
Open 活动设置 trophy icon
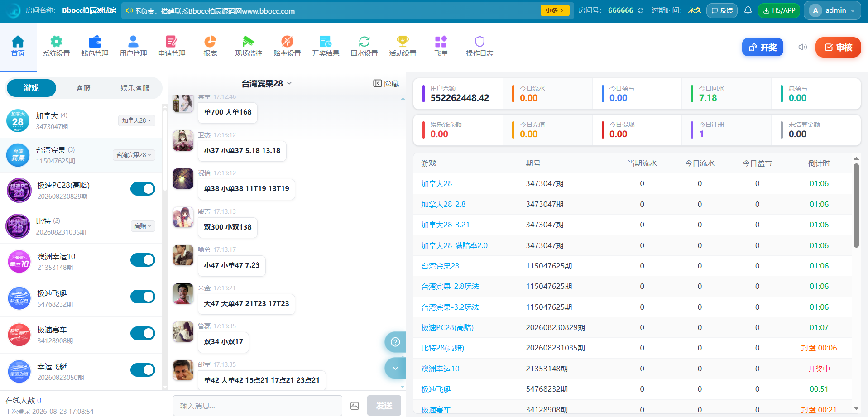tap(403, 42)
